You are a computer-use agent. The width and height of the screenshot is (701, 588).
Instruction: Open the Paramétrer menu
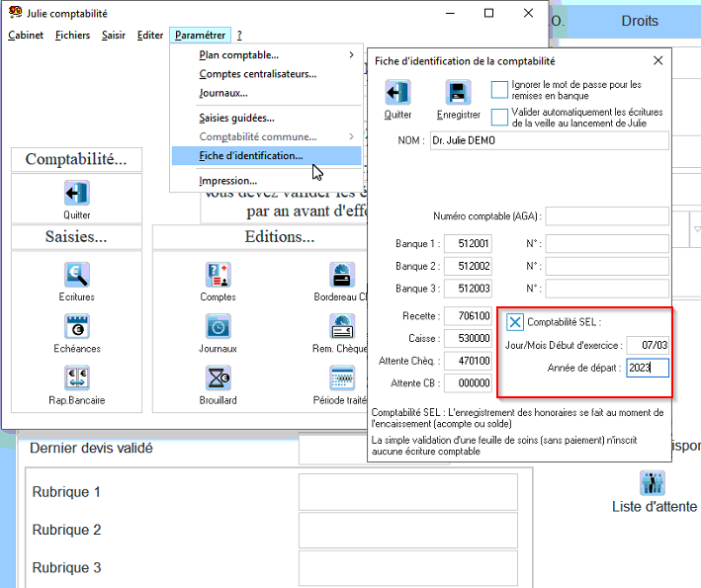201,35
